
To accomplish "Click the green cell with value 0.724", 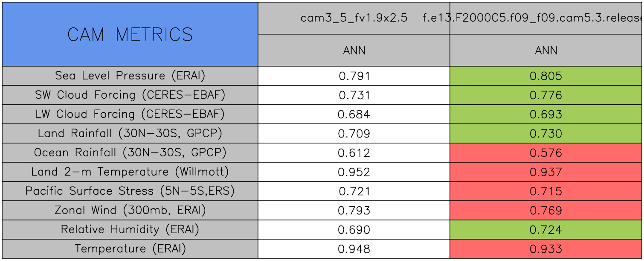I will 546,230.
